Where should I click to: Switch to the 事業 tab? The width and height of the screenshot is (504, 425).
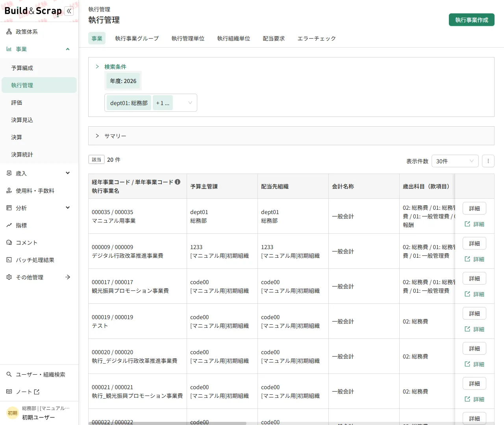97,38
